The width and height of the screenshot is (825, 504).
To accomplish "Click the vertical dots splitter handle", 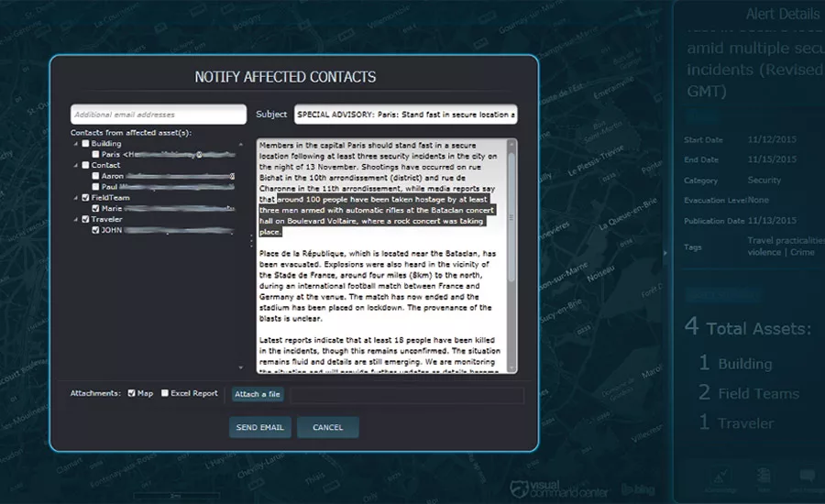I will click(251, 240).
